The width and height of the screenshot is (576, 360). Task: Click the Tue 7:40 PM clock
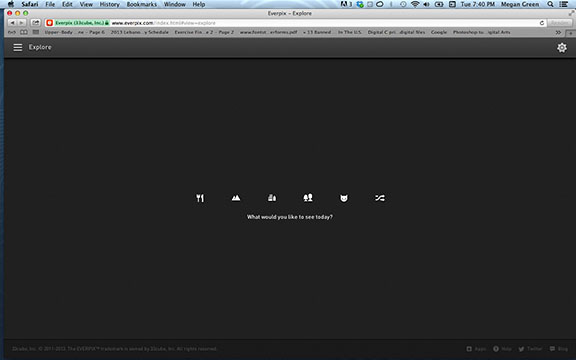[478, 4]
